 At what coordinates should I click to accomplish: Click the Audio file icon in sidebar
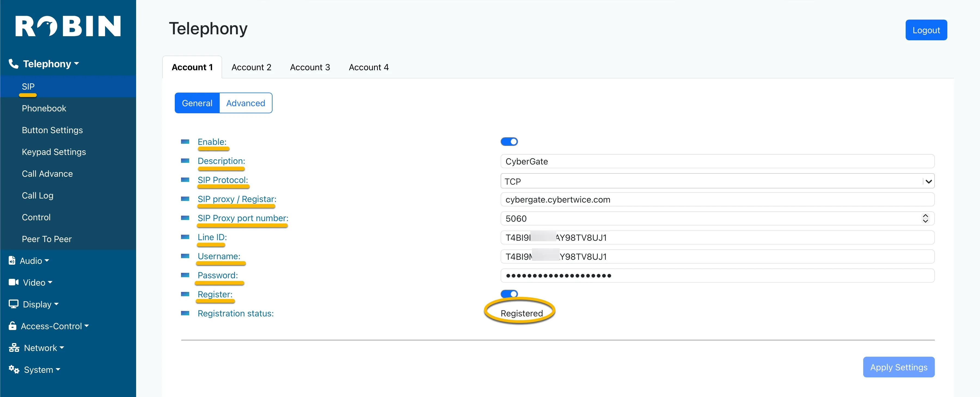(x=12, y=260)
